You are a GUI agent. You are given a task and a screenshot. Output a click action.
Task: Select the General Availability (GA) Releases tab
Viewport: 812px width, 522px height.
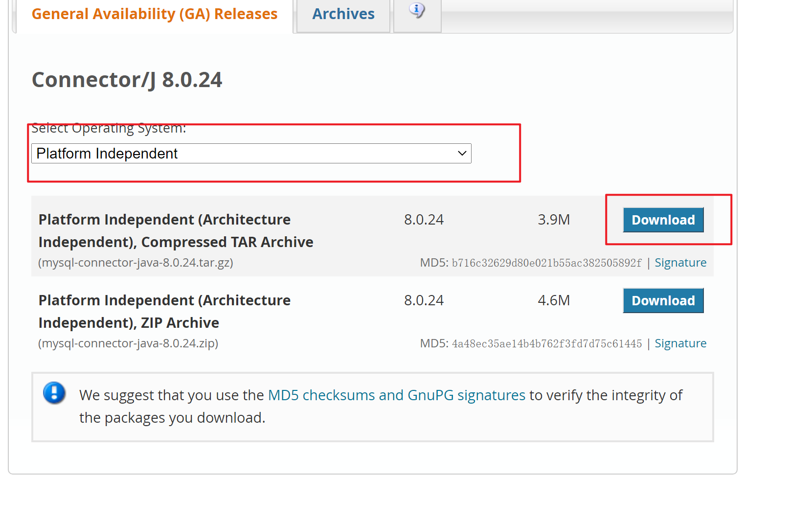pos(155,14)
